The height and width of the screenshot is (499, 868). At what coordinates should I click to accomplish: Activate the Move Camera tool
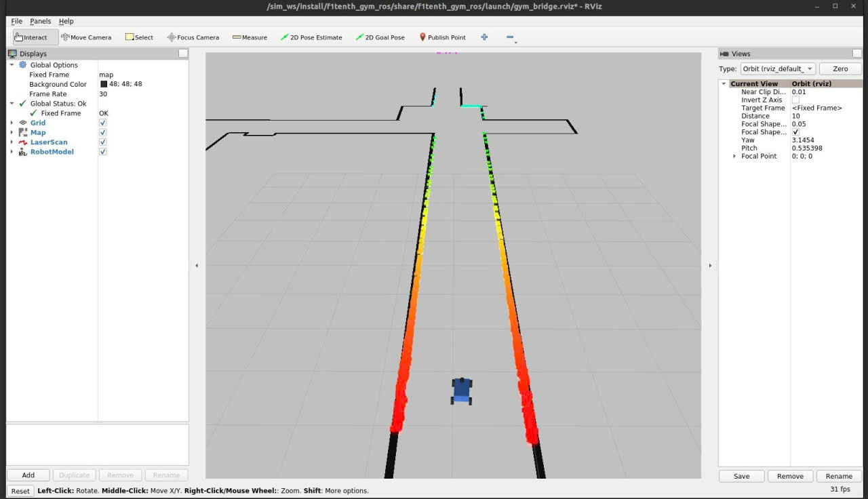click(86, 37)
